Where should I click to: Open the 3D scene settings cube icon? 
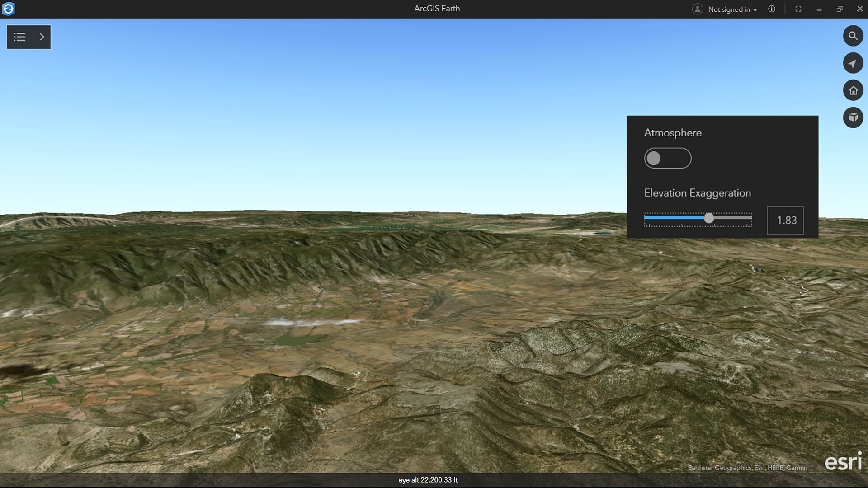pos(853,117)
